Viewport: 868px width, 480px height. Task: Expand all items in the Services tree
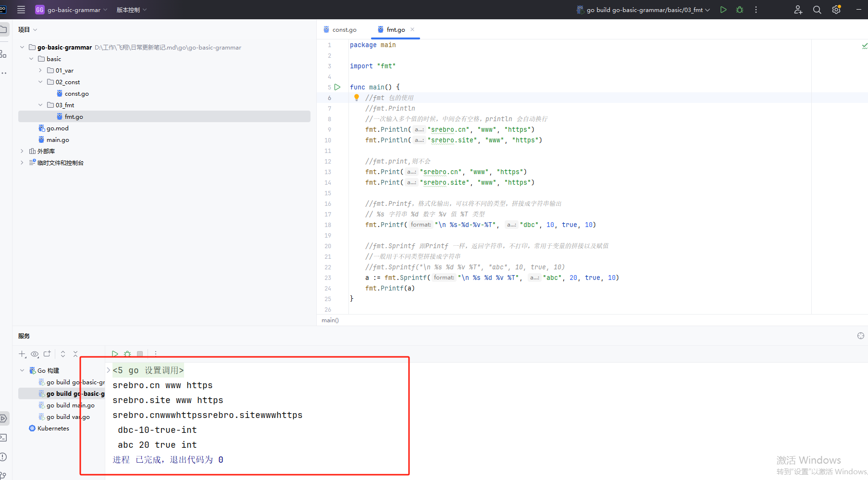coord(63,354)
